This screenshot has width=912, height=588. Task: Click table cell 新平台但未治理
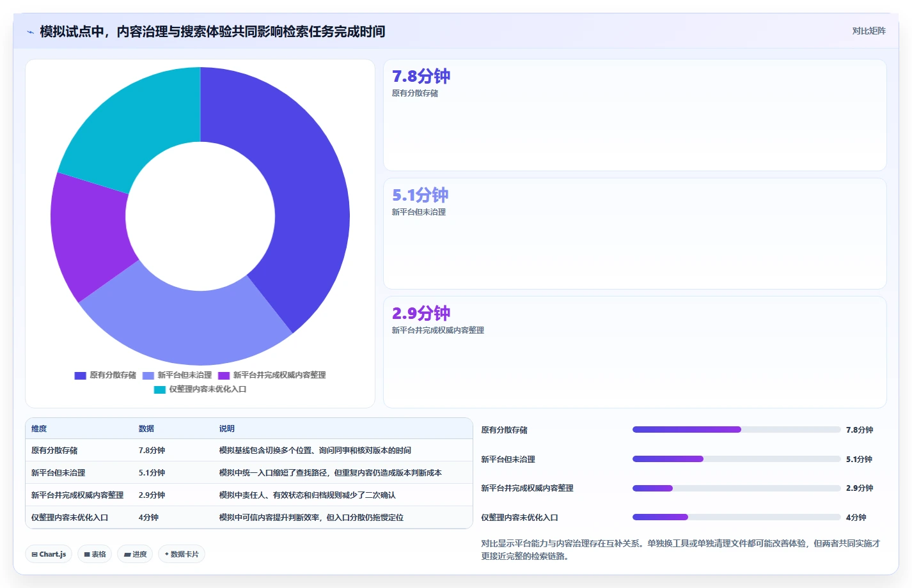coord(58,473)
